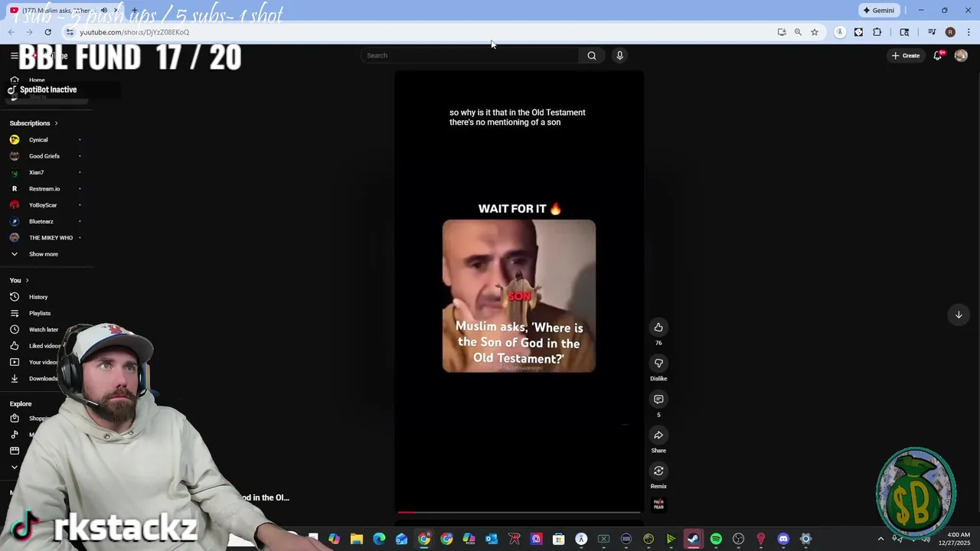980x551 pixels.
Task: Open a new Chrome tab with plus
Action: [x=135, y=11]
